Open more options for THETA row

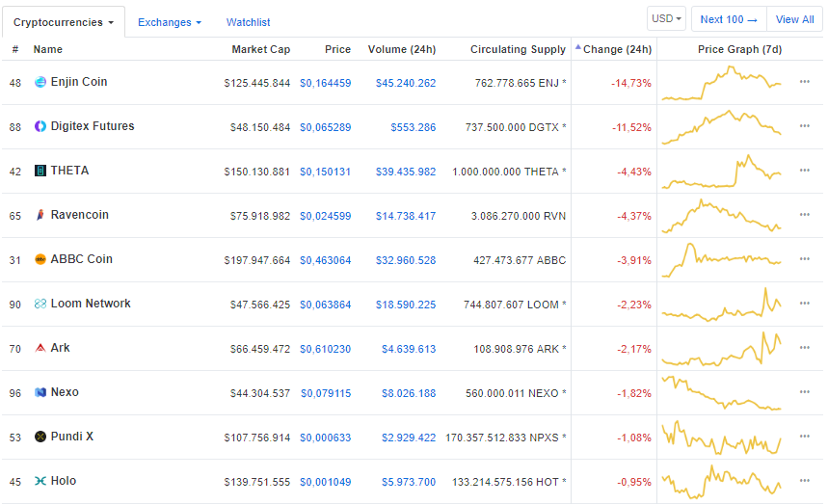point(804,171)
